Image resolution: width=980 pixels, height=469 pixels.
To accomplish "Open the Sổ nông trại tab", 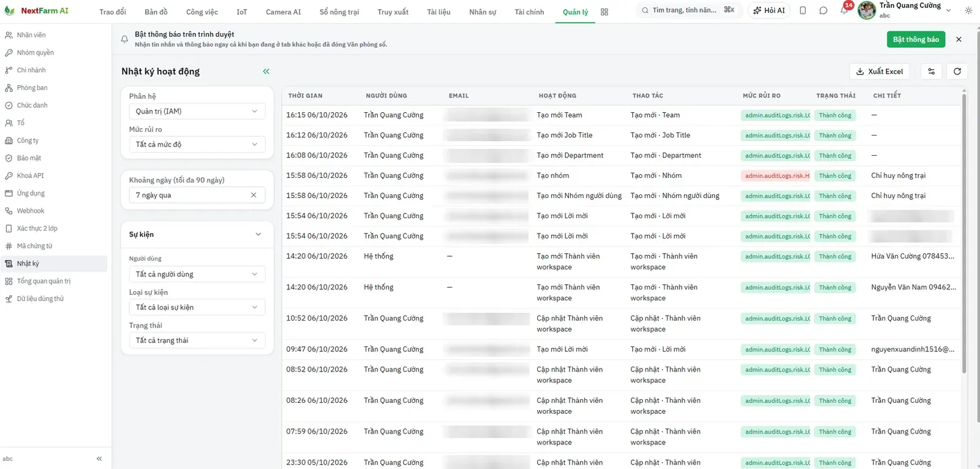I will pos(339,12).
